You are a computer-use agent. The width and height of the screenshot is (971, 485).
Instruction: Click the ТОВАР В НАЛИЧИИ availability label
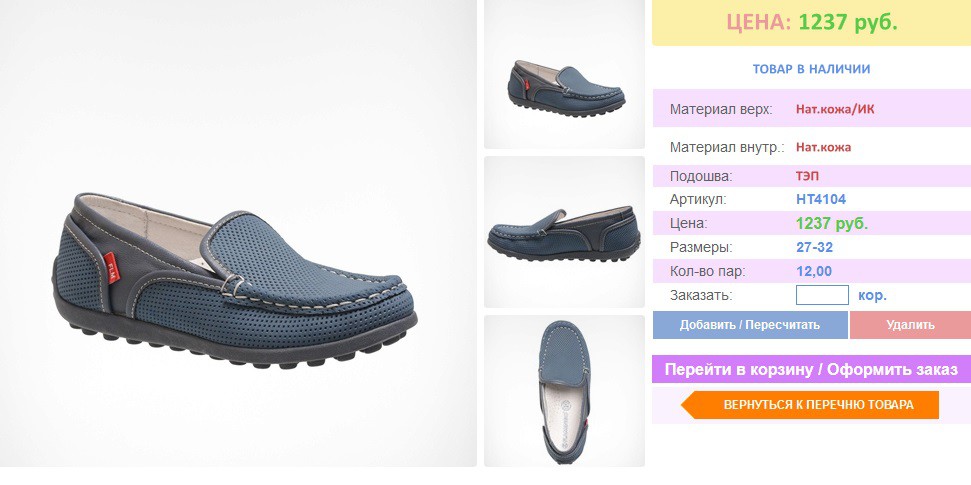pyautogui.click(x=811, y=69)
